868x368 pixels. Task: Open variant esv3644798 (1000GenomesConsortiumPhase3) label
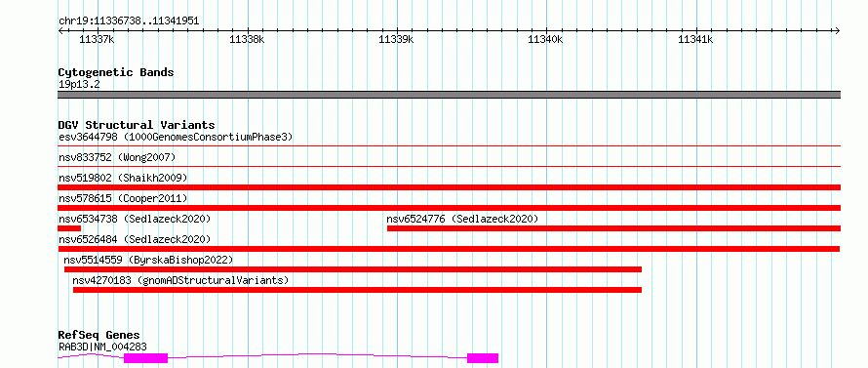point(176,137)
